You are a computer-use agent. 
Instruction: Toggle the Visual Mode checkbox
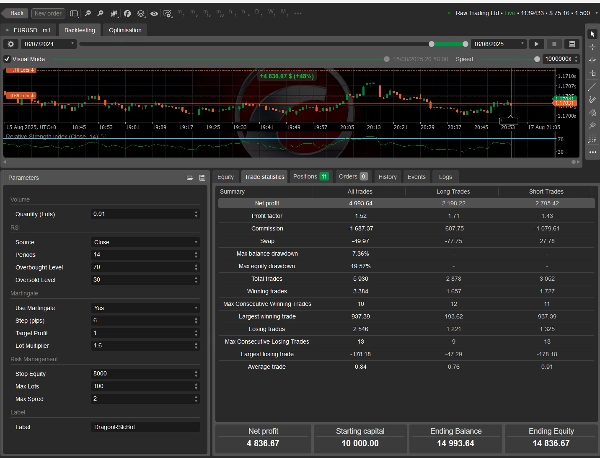pos(8,59)
